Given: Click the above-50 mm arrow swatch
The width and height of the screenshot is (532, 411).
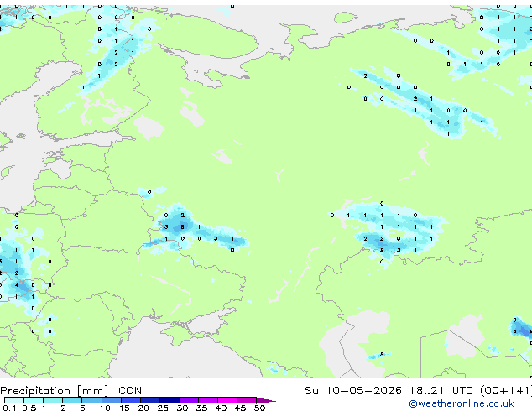Looking at the screenshot, I should 266,400.
